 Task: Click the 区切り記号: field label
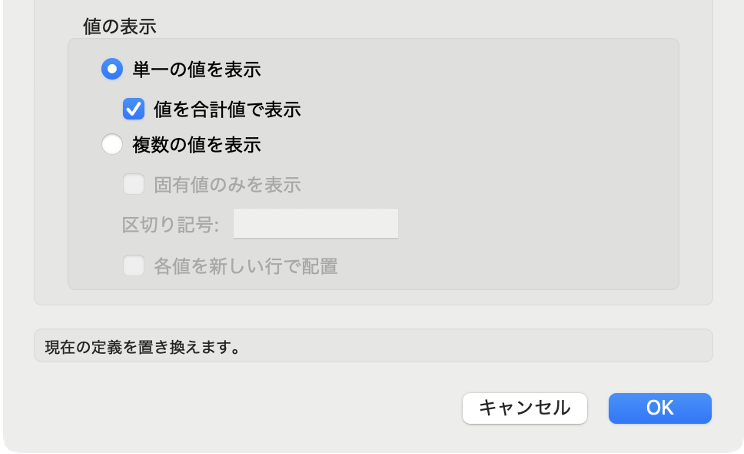(171, 225)
